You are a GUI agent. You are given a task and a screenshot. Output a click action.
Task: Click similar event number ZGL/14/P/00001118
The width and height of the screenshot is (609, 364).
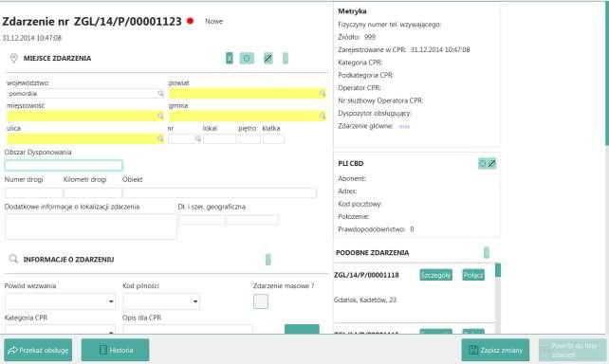[x=366, y=275]
